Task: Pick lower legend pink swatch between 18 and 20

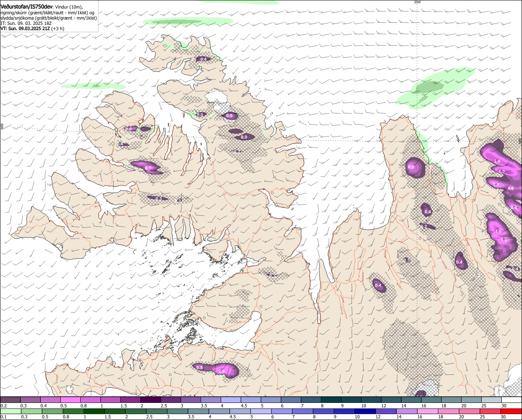Action: [x=449, y=411]
